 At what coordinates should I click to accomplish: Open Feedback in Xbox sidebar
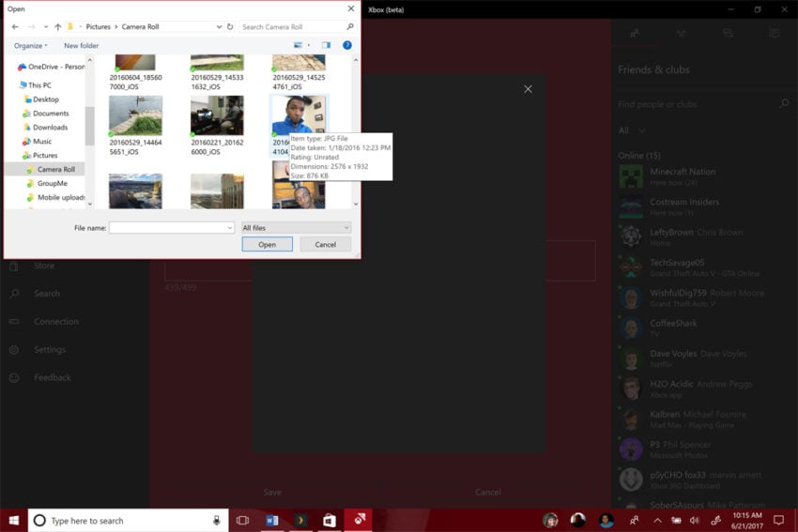(x=53, y=377)
